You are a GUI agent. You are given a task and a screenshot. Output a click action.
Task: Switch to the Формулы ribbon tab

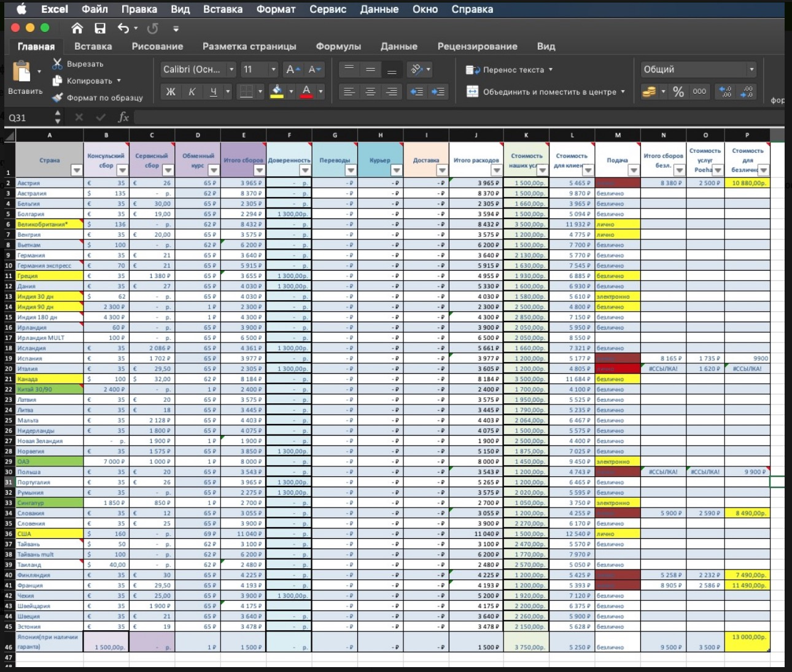tap(338, 46)
